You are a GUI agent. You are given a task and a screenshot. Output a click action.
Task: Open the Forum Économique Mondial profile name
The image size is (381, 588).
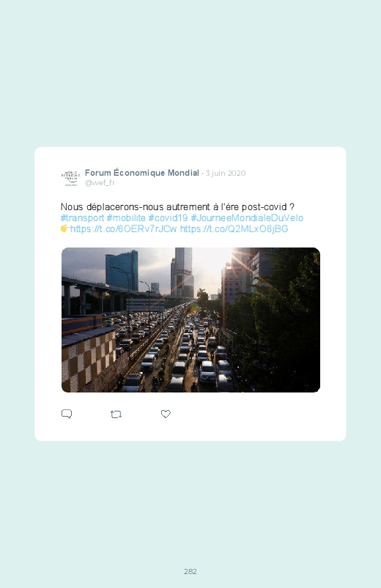tap(142, 173)
